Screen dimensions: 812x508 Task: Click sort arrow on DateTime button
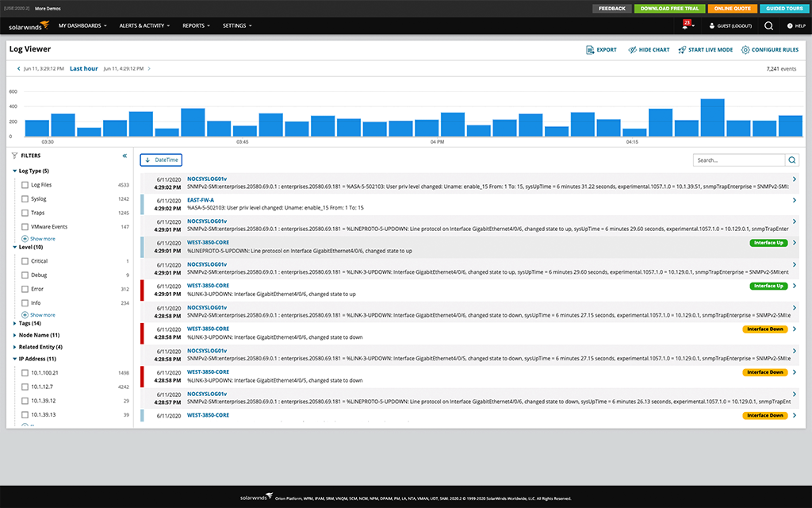point(147,160)
